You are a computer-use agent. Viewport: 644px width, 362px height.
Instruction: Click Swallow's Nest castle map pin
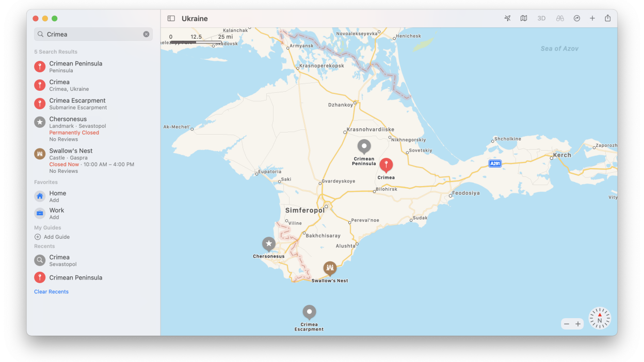click(x=330, y=268)
